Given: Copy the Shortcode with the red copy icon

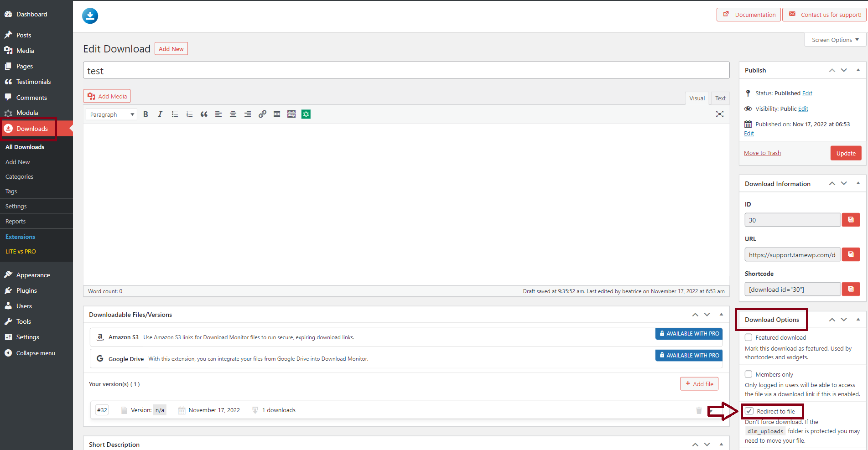Looking at the screenshot, I should (851, 289).
